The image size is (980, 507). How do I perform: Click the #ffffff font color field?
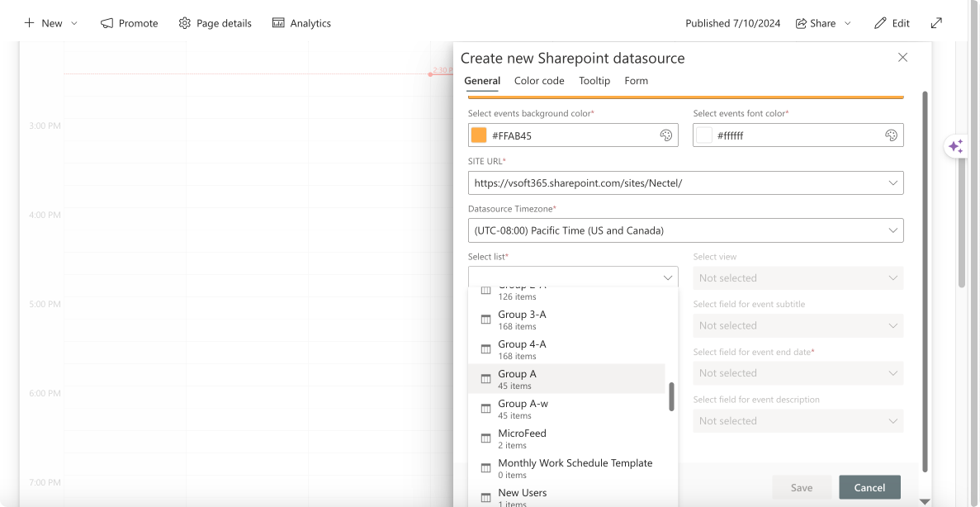click(x=798, y=135)
